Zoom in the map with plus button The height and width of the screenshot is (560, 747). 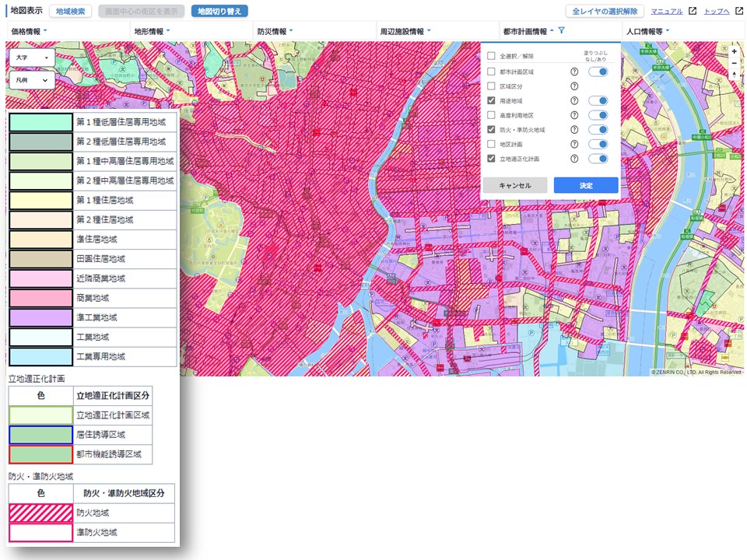[x=734, y=51]
